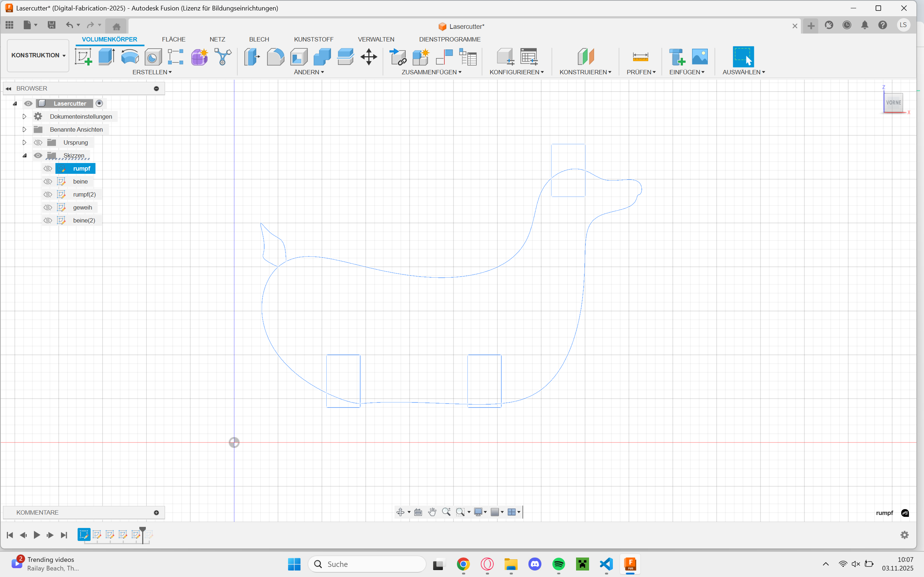The width and height of the screenshot is (924, 577).
Task: Click the VORNE face of view cube
Action: tap(893, 102)
